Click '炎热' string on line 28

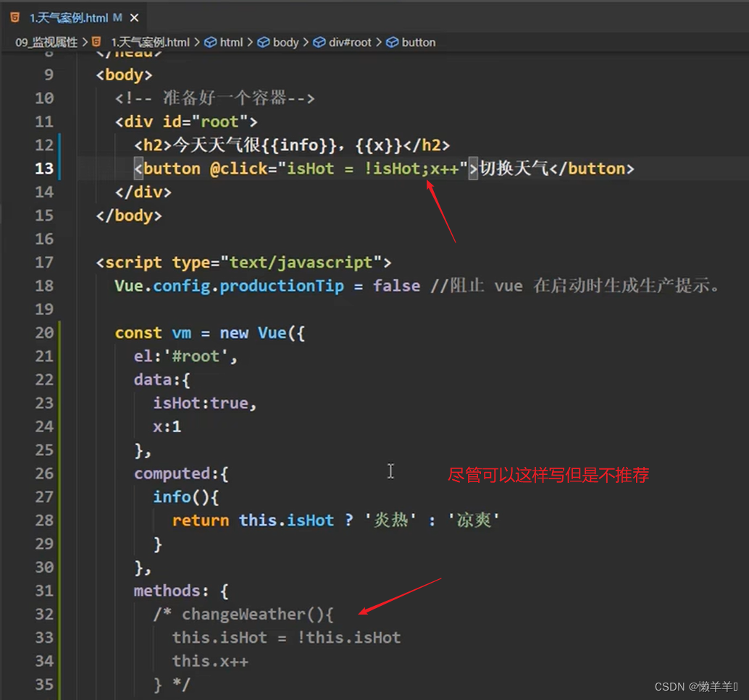(390, 520)
